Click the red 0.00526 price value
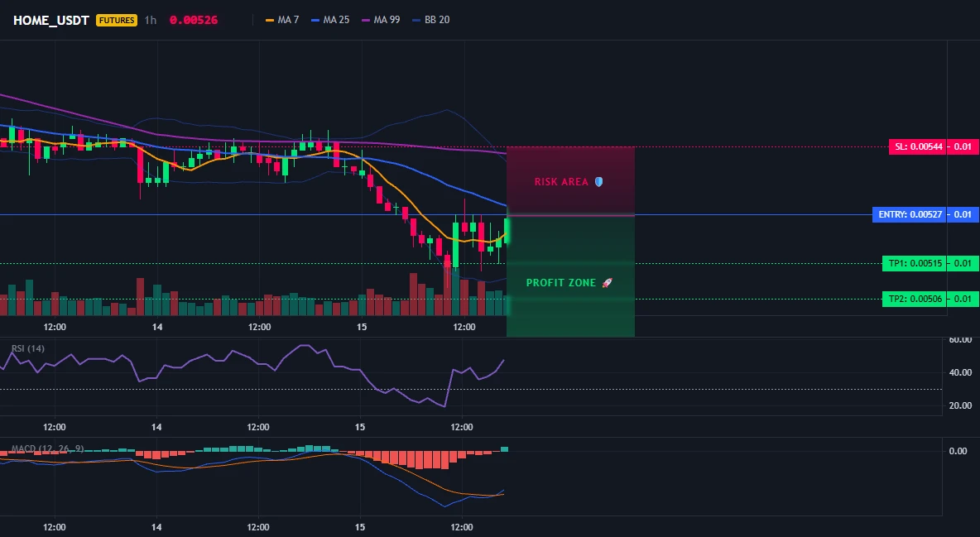The height and width of the screenshot is (537, 980). pos(194,20)
